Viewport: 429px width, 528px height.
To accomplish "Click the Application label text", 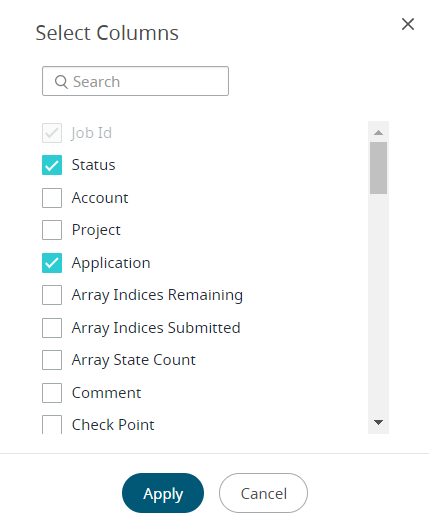I will [111, 263].
